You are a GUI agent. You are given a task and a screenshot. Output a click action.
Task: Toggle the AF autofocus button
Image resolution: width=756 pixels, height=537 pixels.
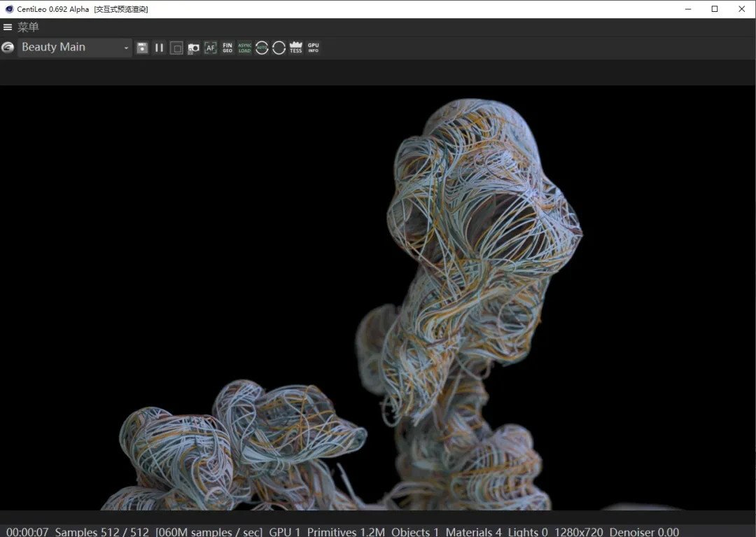[210, 48]
